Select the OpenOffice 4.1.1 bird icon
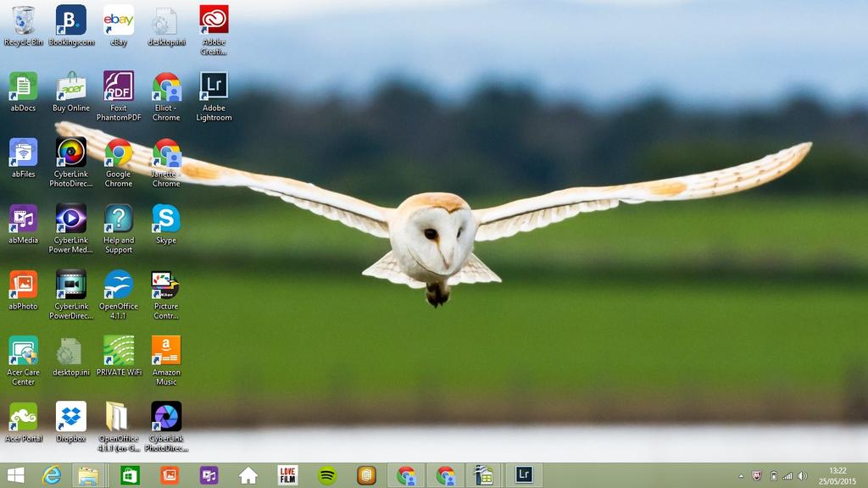The image size is (868, 488). (119, 285)
